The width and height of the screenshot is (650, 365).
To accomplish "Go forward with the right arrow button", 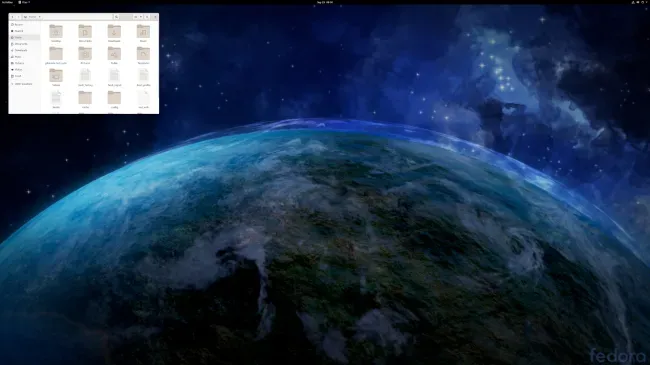I will click(x=19, y=17).
